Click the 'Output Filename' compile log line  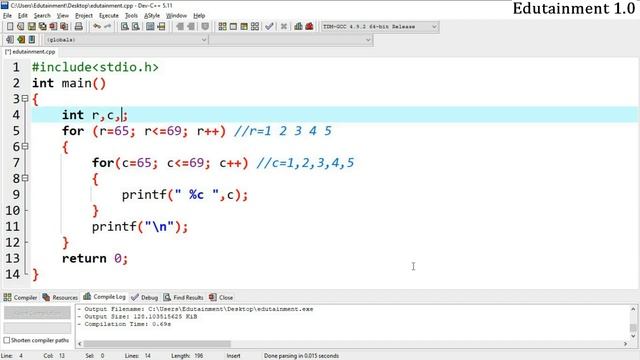coord(195,309)
